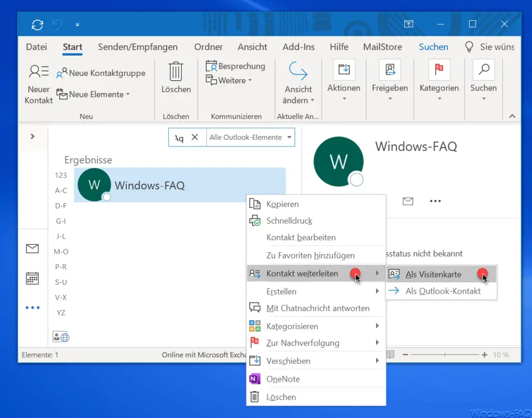The image size is (532, 418).
Task: Open the sidebar three-dots more navigation
Action: point(33,308)
